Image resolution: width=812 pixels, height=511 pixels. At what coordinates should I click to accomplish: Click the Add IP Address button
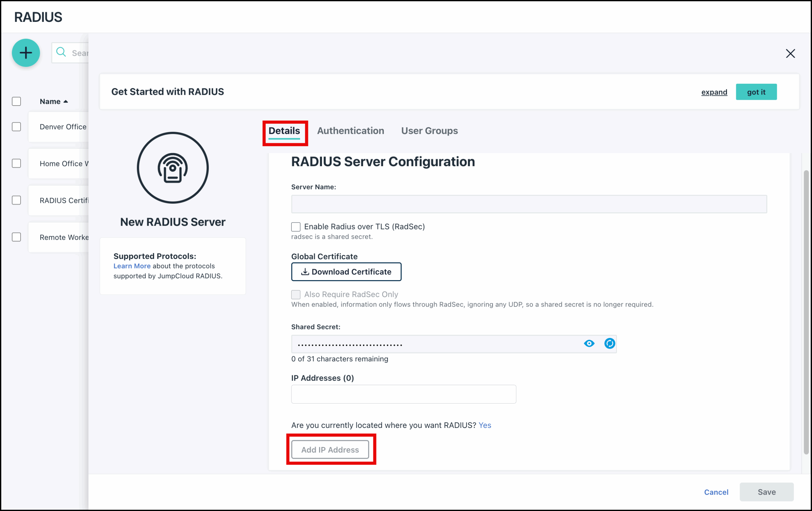pyautogui.click(x=330, y=450)
